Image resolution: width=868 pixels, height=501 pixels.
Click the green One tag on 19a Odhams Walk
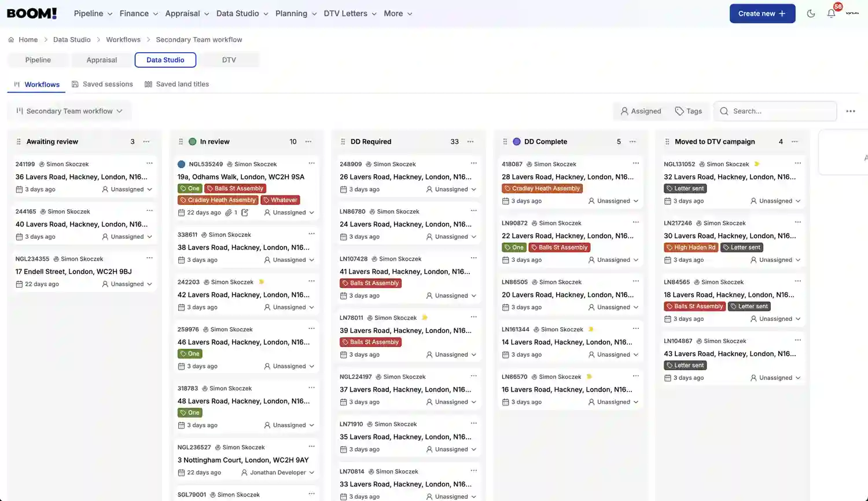tap(190, 188)
